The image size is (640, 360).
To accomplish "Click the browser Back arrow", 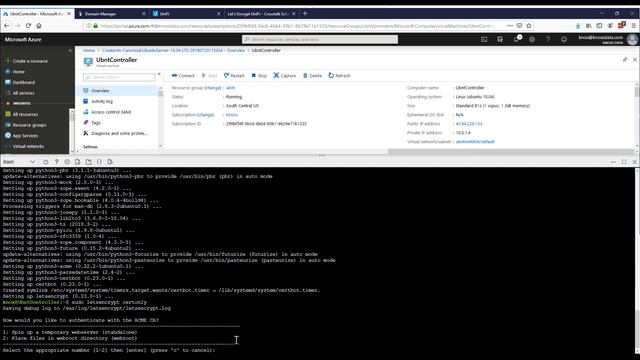I will 7,25.
